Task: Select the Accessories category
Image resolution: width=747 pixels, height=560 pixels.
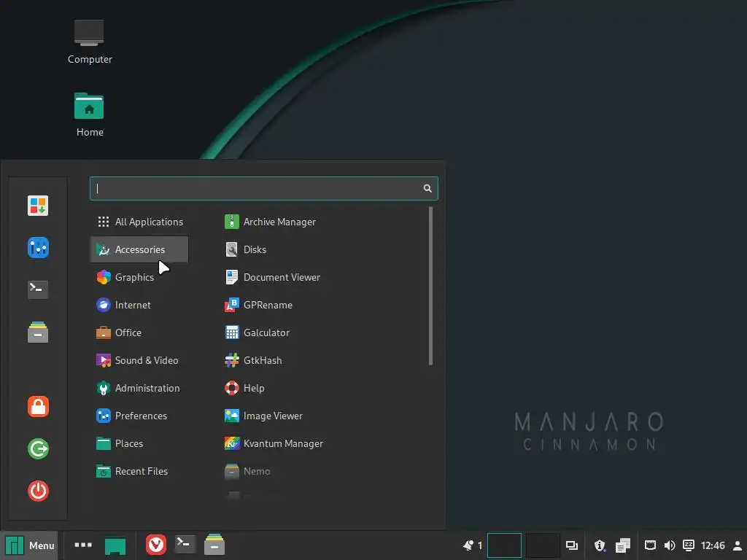Action: point(139,249)
